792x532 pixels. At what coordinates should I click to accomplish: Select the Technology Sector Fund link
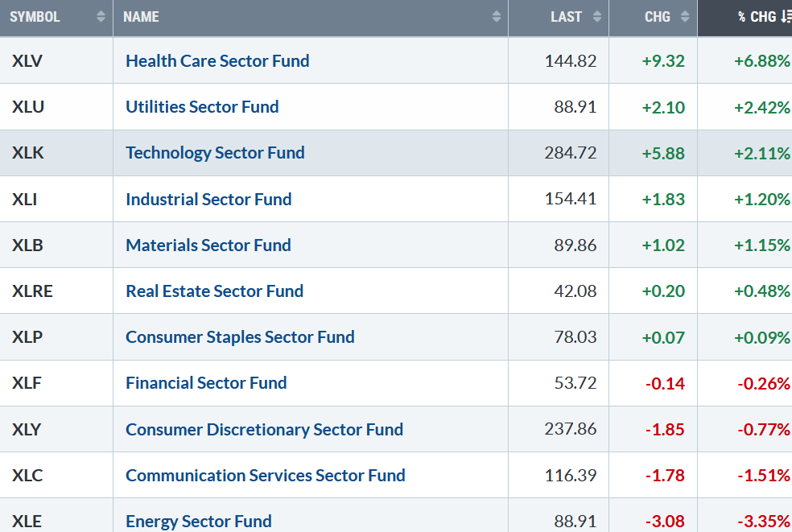(x=215, y=153)
